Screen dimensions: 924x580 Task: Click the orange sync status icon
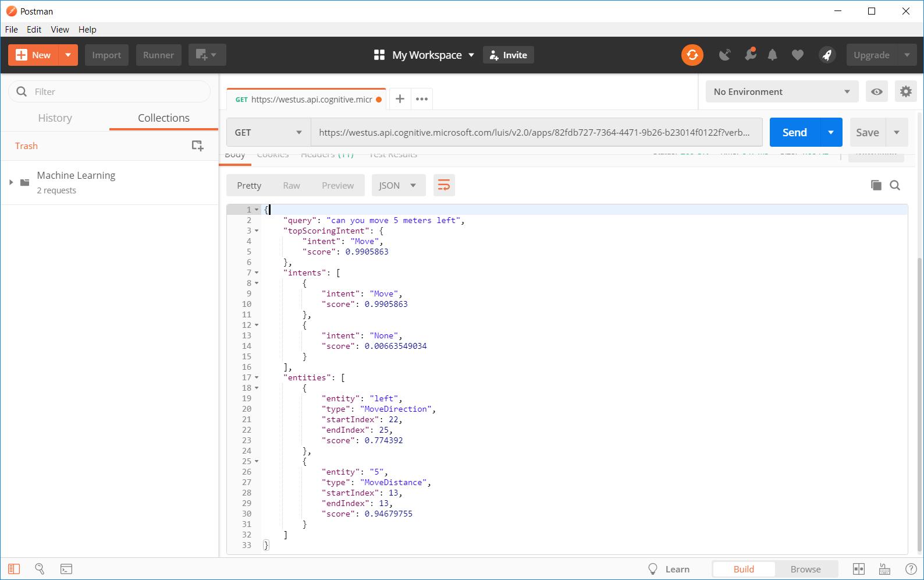692,55
